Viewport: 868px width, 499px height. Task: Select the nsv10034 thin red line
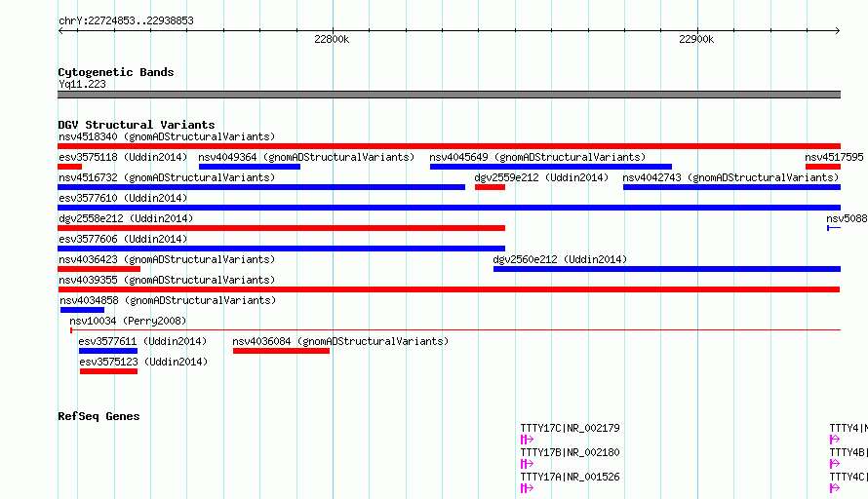[x=455, y=330]
